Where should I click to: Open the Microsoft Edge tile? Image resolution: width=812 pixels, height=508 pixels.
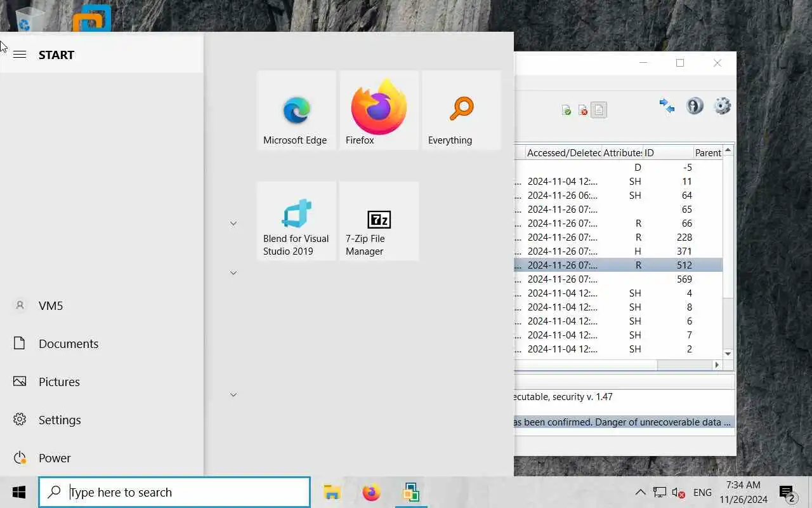tap(296, 110)
